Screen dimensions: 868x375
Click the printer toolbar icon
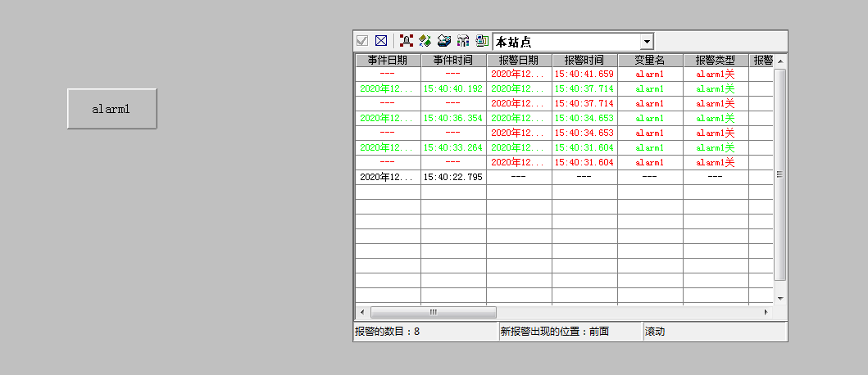click(x=444, y=41)
